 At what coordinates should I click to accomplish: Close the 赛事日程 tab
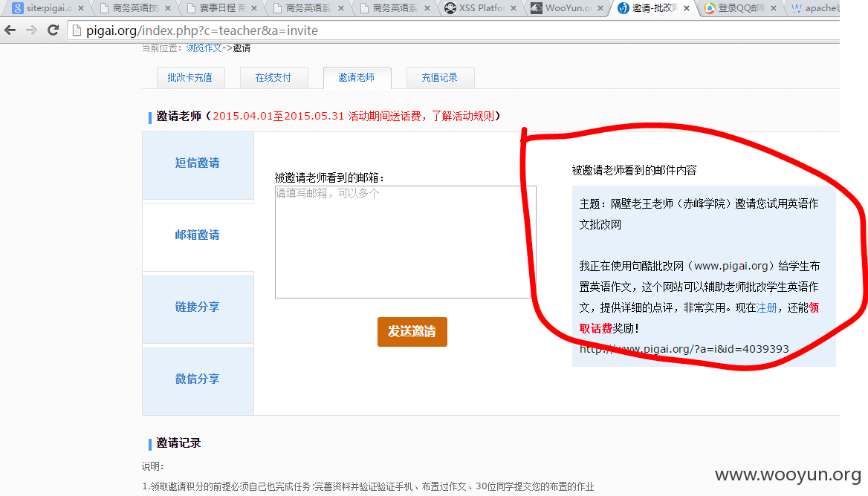click(254, 8)
